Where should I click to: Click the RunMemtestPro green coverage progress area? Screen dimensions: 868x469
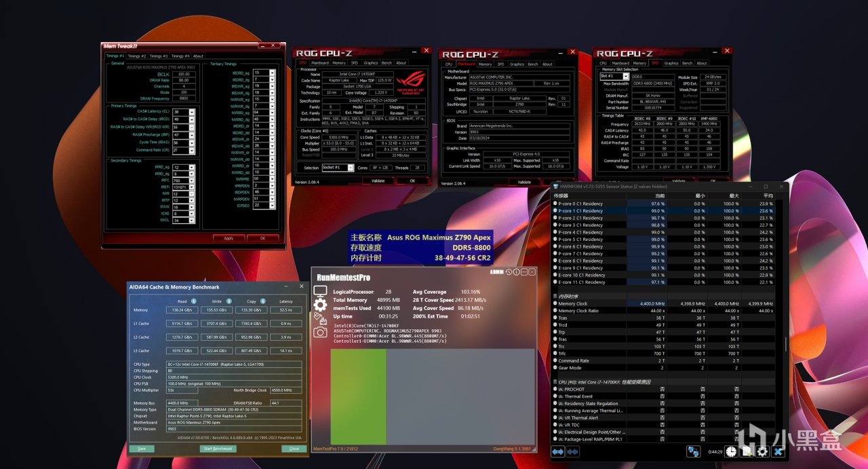pyautogui.click(x=358, y=397)
